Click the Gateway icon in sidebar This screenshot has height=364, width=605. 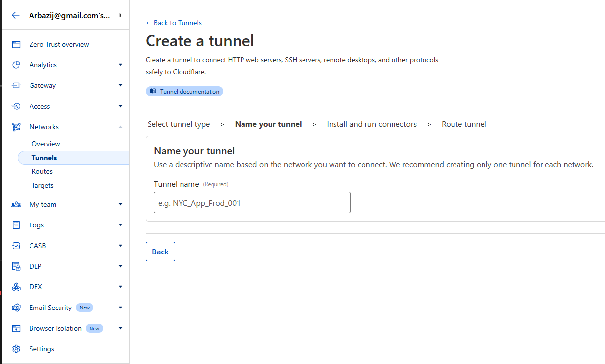(16, 85)
